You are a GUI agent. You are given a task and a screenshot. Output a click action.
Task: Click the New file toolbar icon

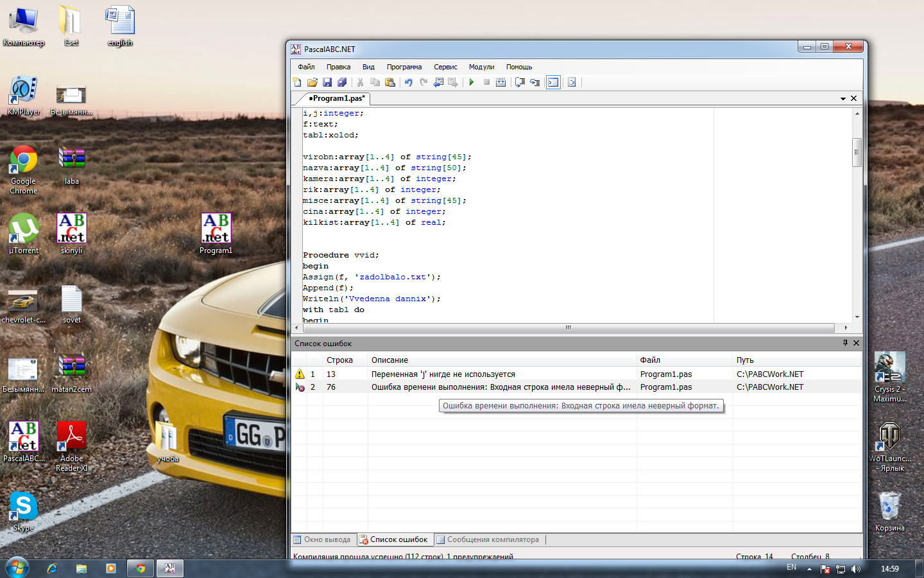click(297, 82)
